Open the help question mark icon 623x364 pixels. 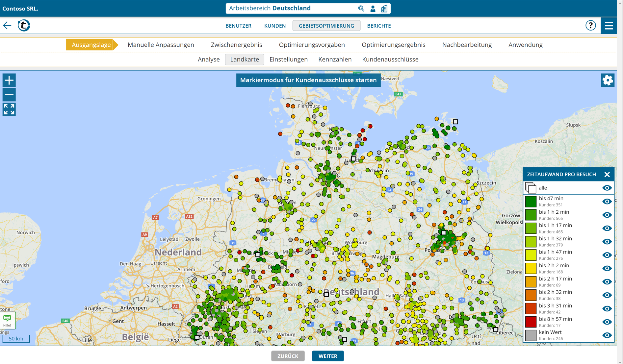pyautogui.click(x=591, y=25)
